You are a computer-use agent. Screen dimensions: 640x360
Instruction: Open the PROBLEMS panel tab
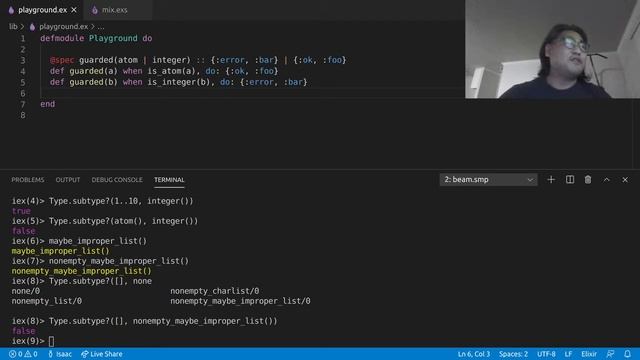[x=27, y=180]
